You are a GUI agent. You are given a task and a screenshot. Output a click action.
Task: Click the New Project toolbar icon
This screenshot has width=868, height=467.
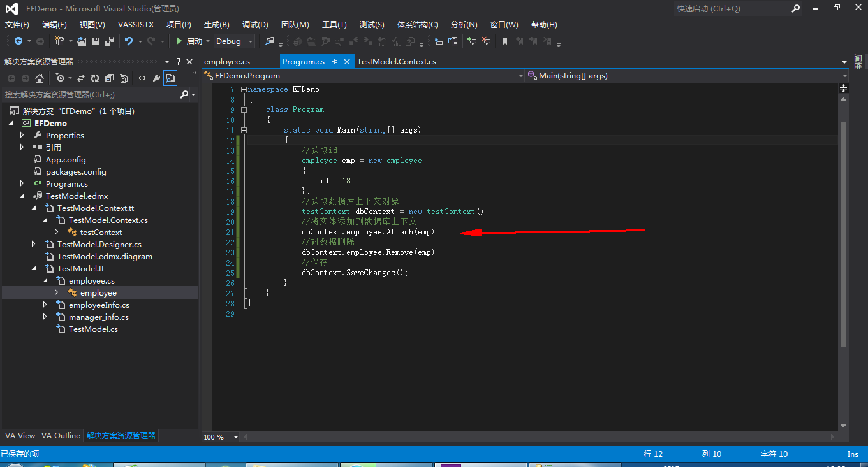coord(59,41)
